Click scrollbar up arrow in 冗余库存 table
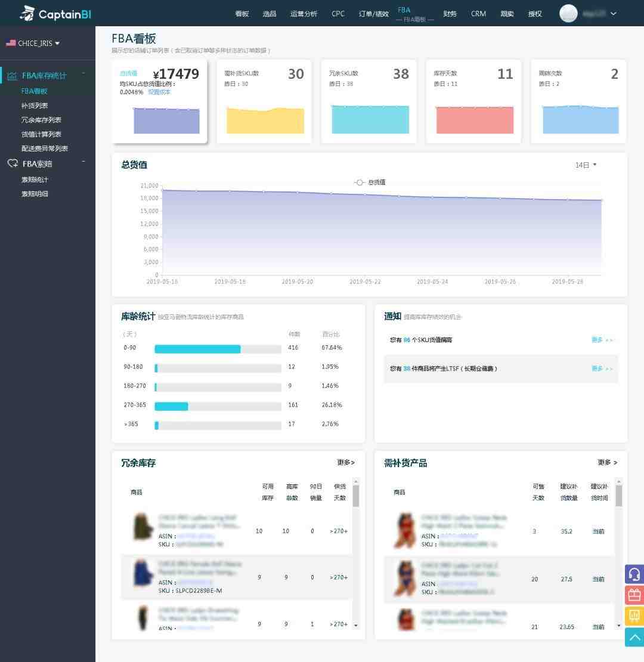 356,481
